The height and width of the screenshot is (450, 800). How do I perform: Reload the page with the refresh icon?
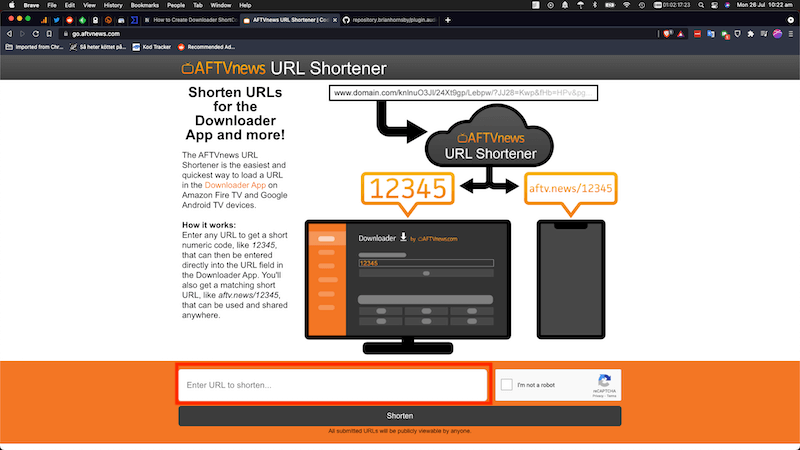35,34
